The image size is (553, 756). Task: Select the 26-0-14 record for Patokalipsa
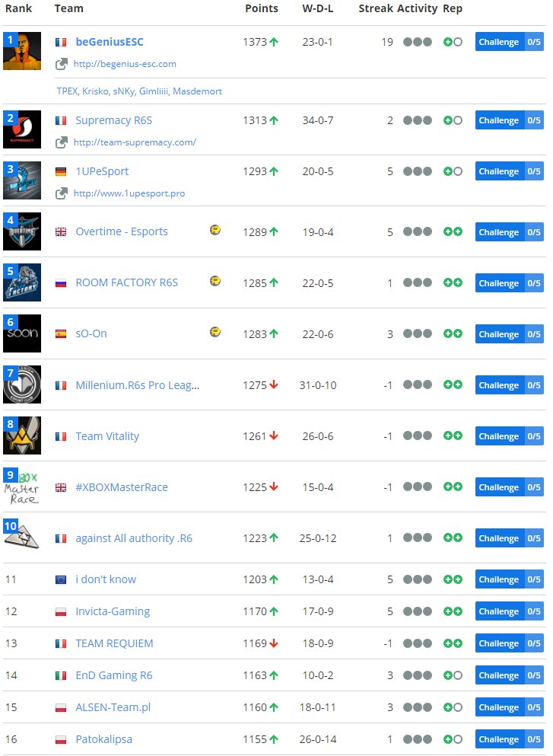coord(318,739)
